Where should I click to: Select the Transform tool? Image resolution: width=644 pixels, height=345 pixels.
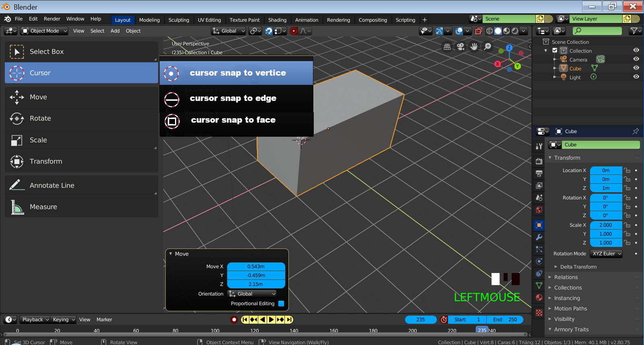pos(81,161)
